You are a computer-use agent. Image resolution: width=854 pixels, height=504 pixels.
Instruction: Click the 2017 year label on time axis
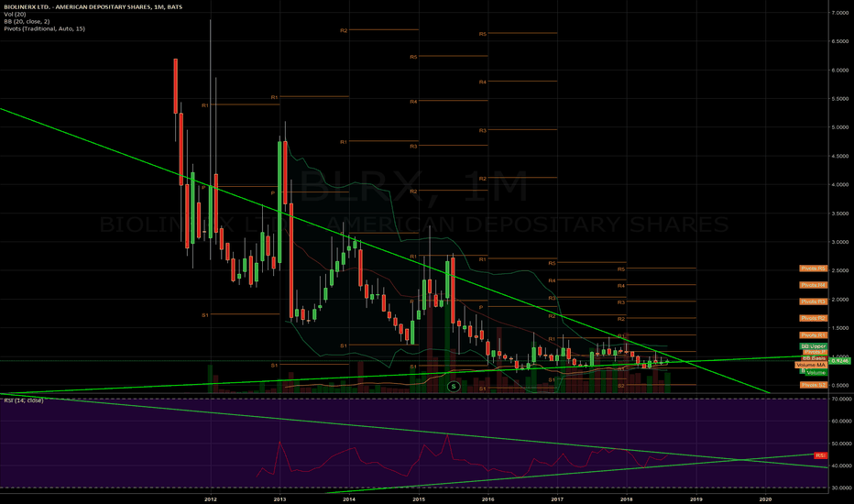557,499
